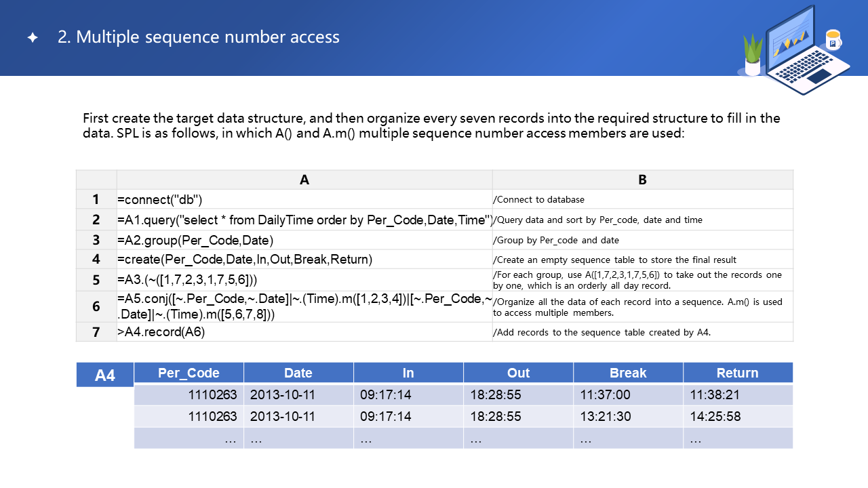Select column header A in code grid

pyautogui.click(x=304, y=180)
